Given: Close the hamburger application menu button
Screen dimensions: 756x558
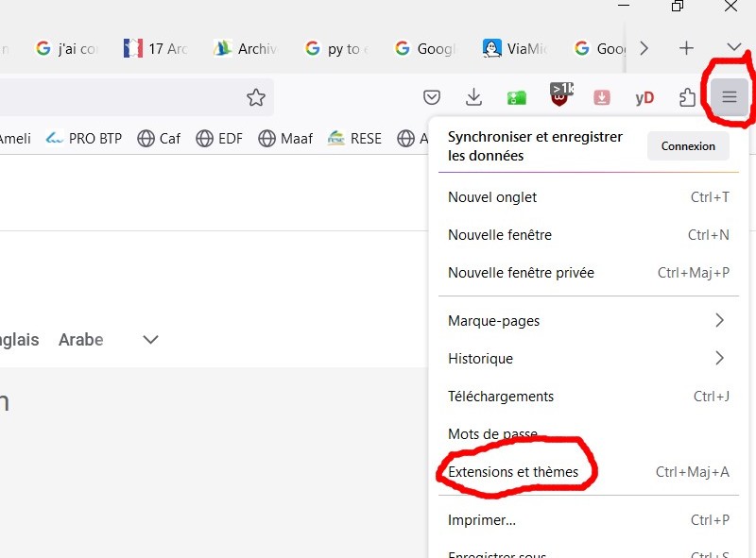Looking at the screenshot, I should 729,97.
